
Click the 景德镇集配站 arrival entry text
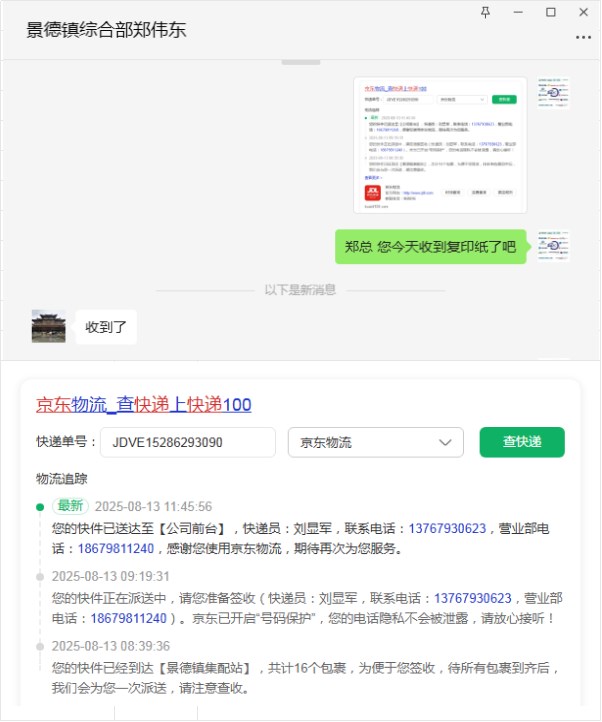pos(305,678)
